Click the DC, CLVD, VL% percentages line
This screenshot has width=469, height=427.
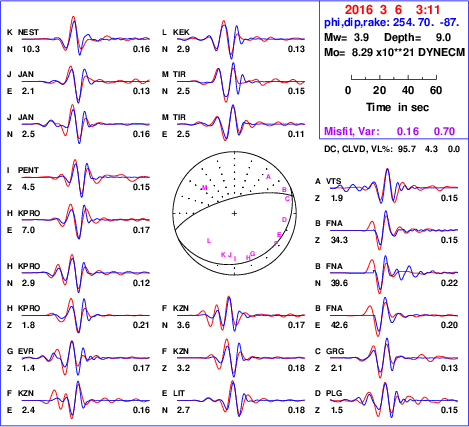[392, 149]
